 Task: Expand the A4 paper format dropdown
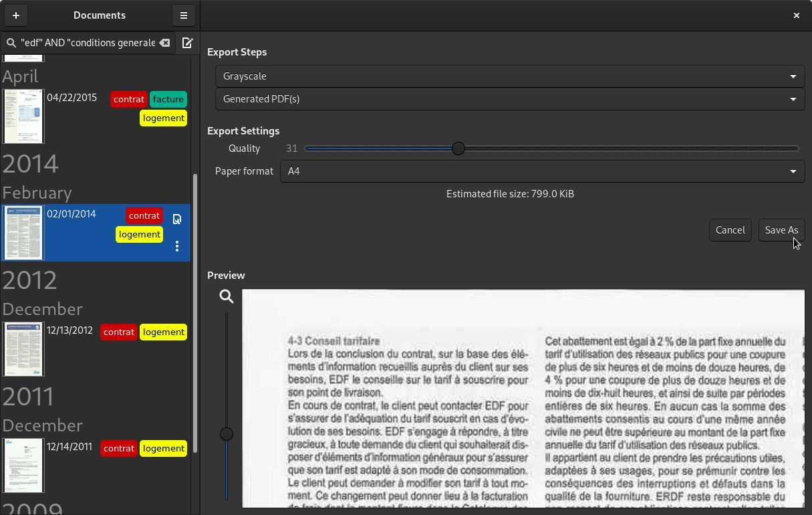click(542, 171)
